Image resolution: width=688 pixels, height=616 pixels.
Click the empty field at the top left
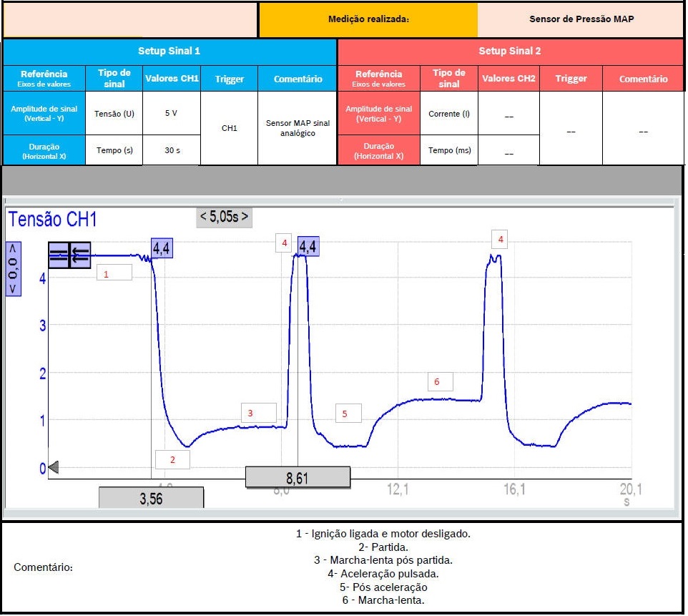pos(130,20)
